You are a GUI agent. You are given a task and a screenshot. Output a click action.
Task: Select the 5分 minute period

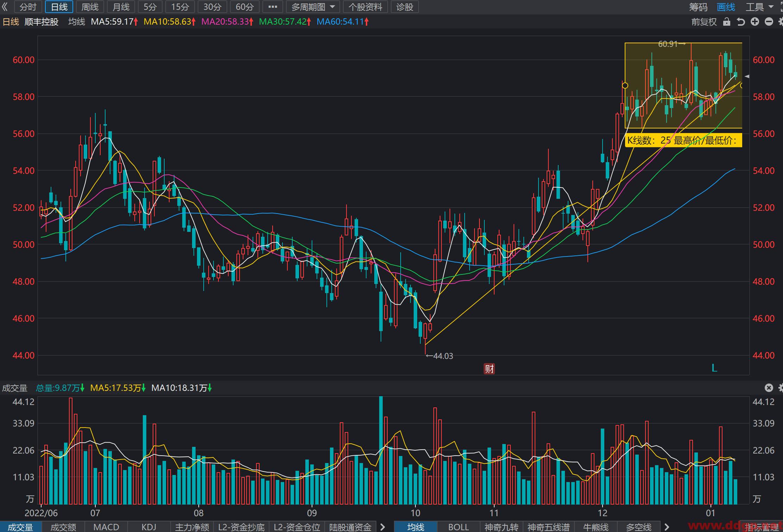click(x=150, y=7)
